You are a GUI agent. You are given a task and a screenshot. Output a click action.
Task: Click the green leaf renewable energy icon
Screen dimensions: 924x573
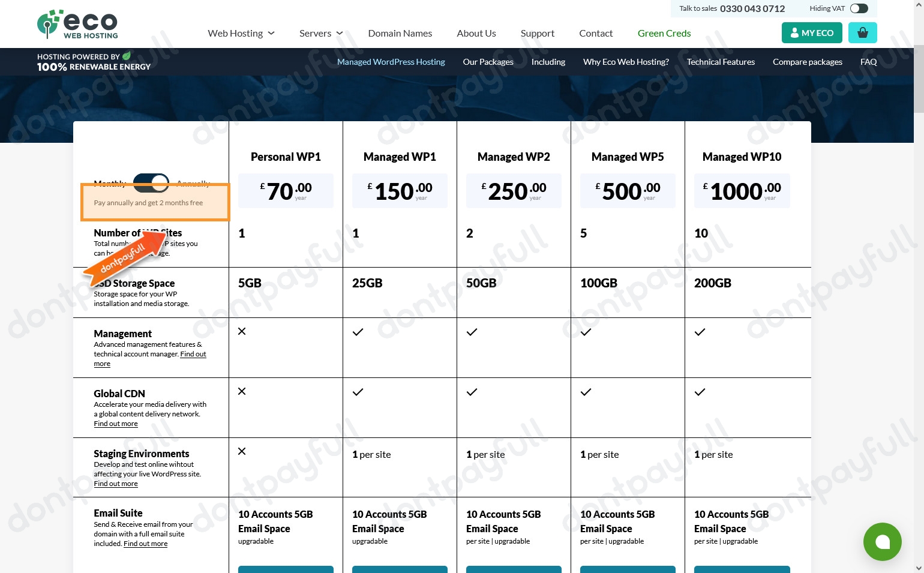127,56
